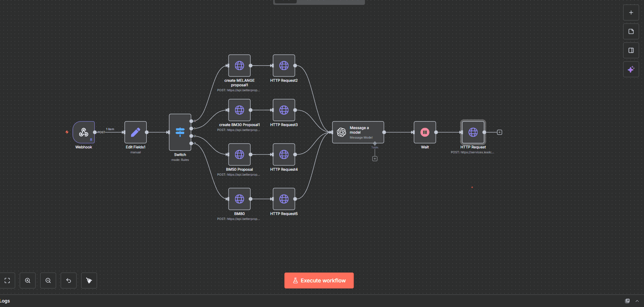Add node after final HTTP Request

click(500, 132)
